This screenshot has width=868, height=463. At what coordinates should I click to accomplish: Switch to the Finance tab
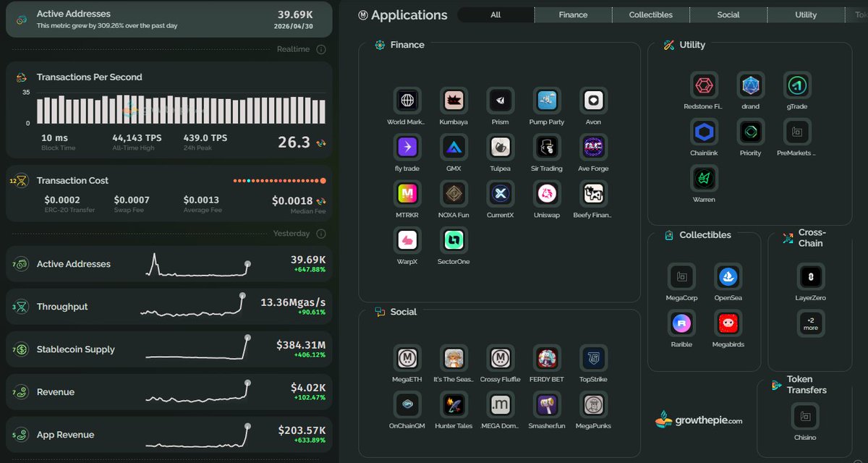tap(573, 14)
